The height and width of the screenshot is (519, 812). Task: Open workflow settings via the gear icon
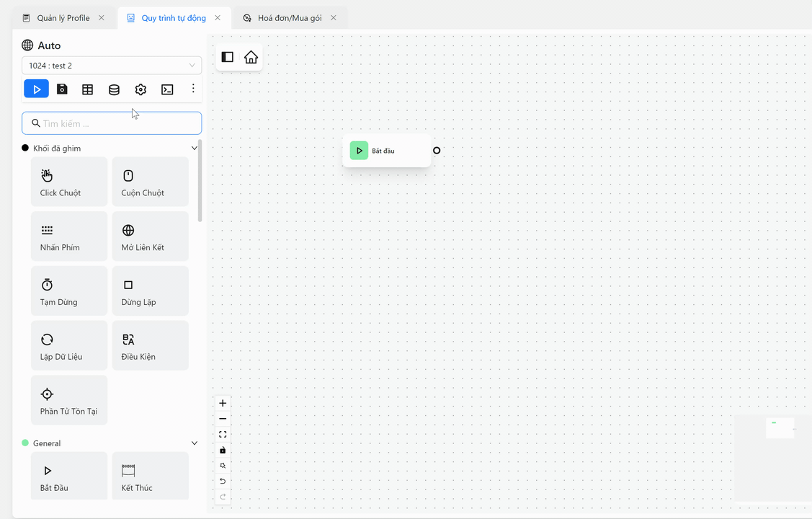pos(140,88)
